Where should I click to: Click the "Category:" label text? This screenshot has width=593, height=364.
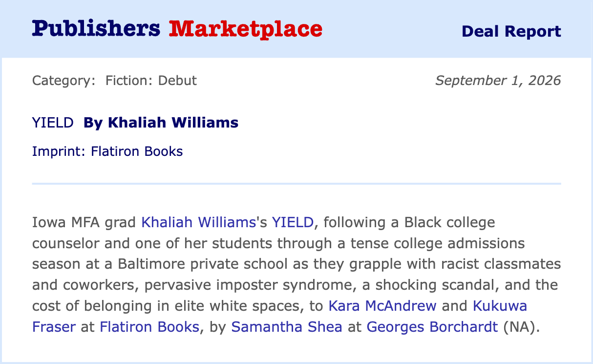tap(64, 81)
